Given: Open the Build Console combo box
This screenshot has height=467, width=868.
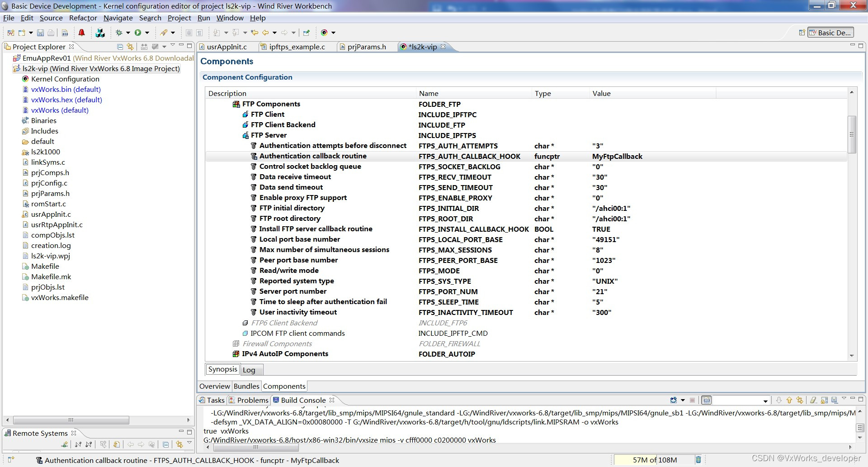Looking at the screenshot, I should click(741, 400).
